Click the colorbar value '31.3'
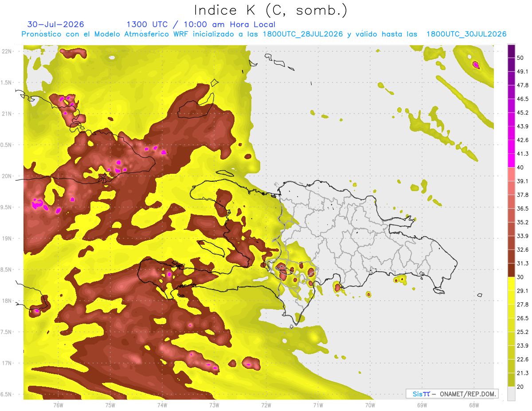Viewport: 532px width, 411px height. click(522, 263)
